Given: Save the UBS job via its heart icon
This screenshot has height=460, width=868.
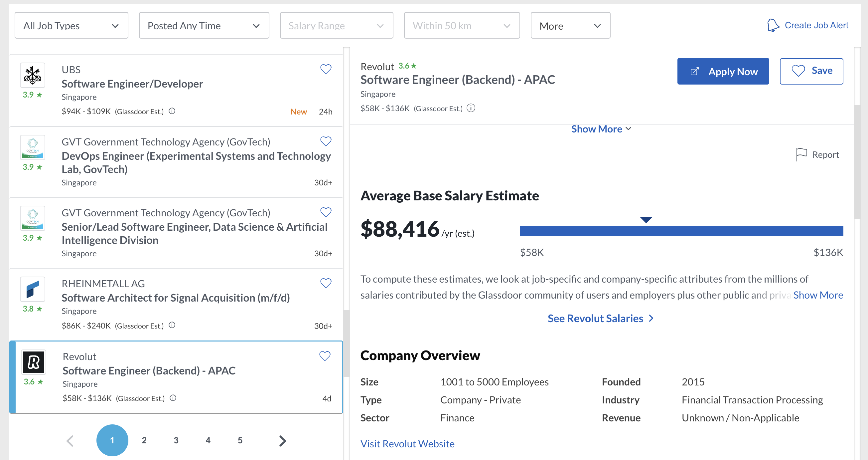Looking at the screenshot, I should tap(326, 69).
